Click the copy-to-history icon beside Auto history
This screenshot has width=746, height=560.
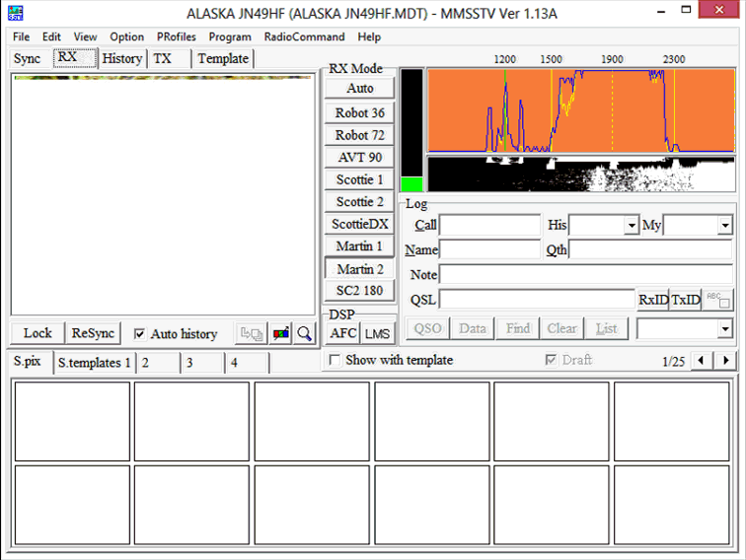[252, 333]
